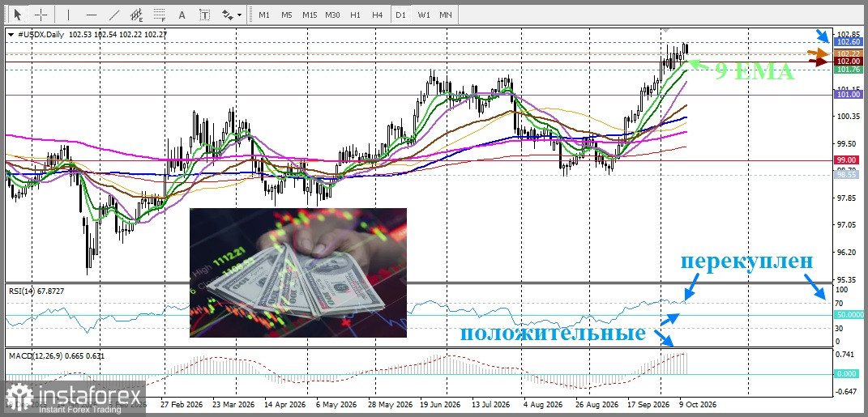
Task: Switch chart to M1 timeframe
Action: [264, 15]
